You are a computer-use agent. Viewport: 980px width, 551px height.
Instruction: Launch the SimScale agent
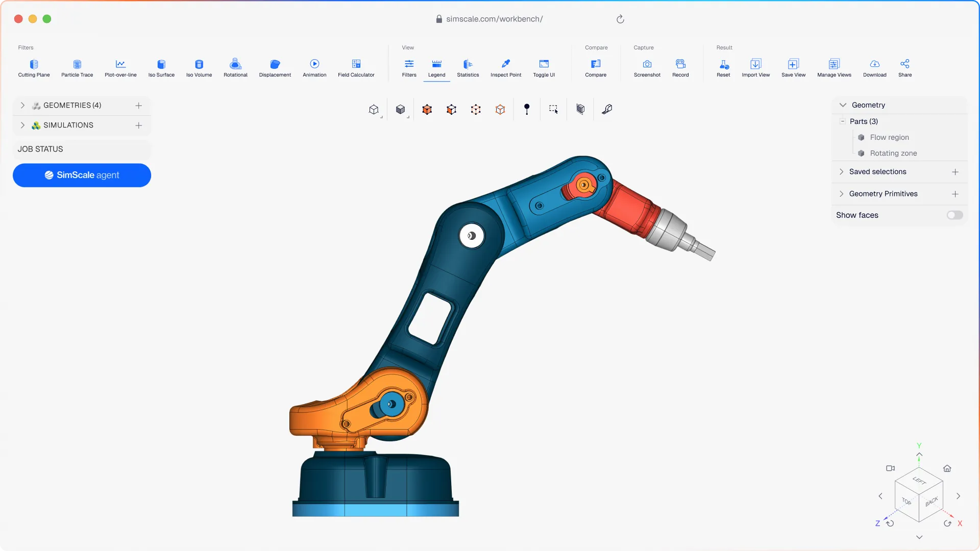coord(82,175)
